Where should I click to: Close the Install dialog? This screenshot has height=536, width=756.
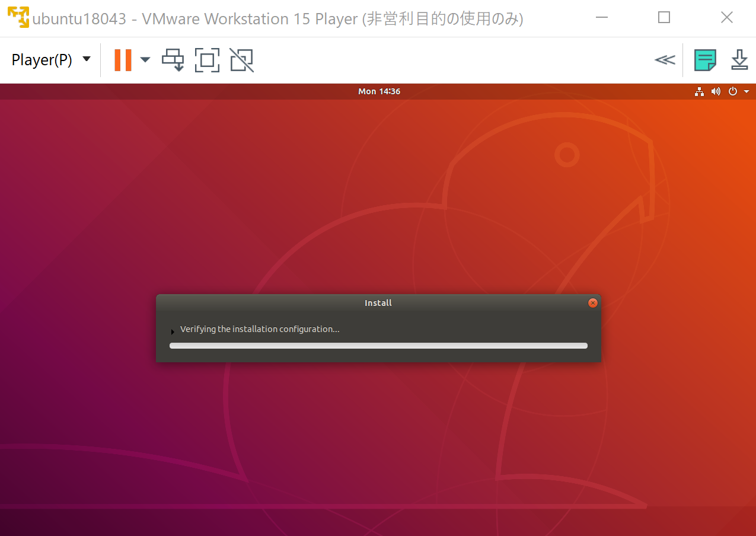coord(592,303)
